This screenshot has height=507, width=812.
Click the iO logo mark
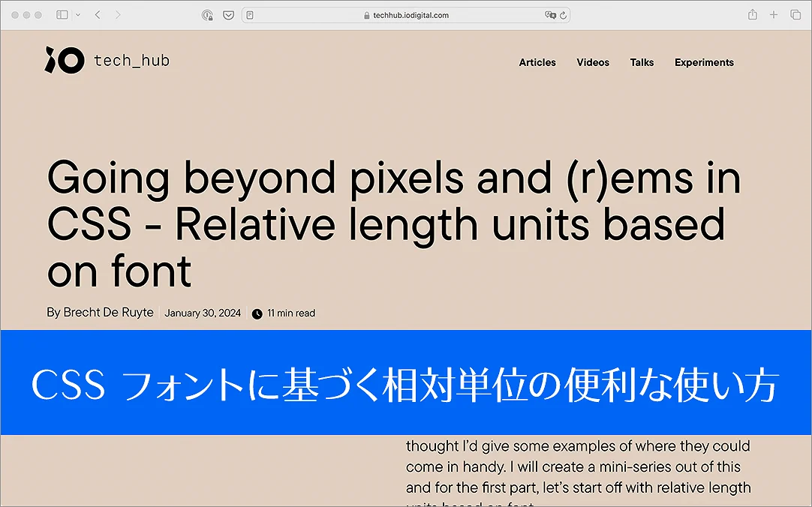point(65,60)
